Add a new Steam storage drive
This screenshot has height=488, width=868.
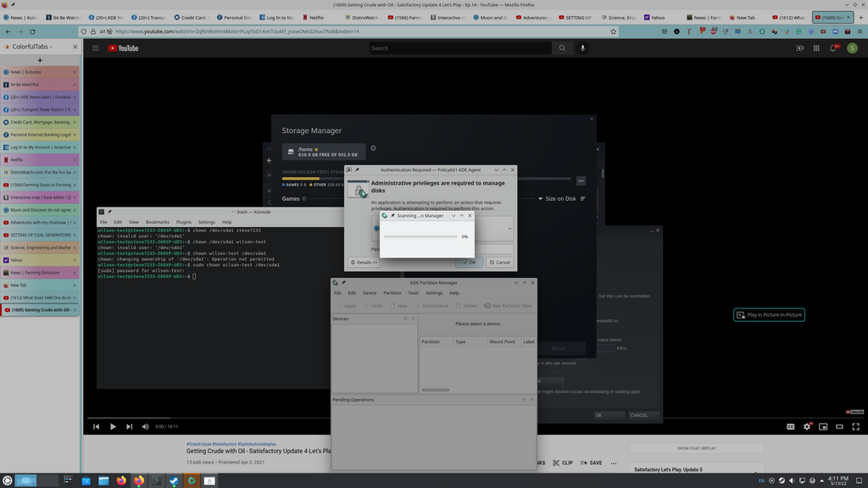374,148
